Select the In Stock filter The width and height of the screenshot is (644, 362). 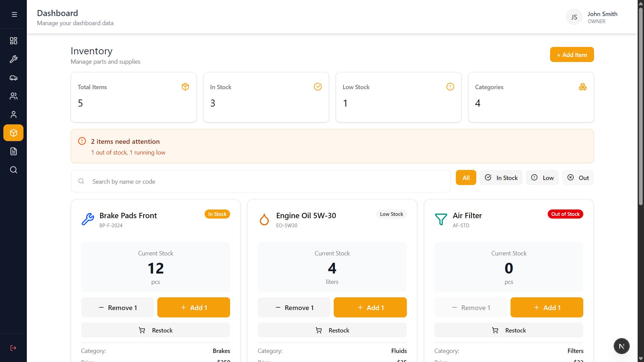pos(501,177)
